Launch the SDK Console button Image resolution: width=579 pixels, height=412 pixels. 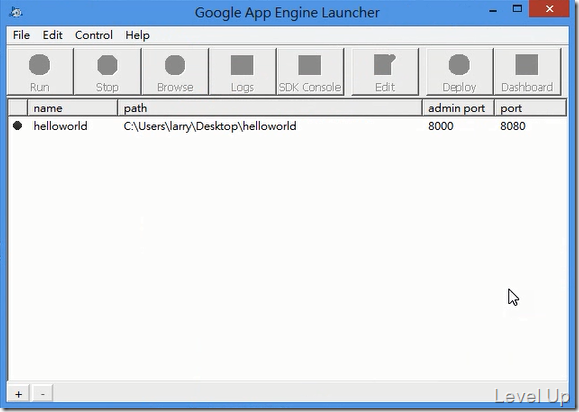pyautogui.click(x=310, y=72)
